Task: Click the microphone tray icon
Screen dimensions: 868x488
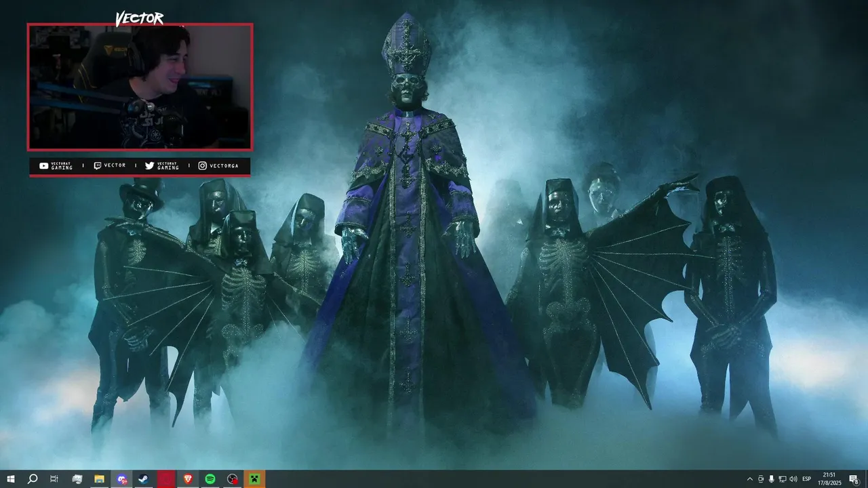Action: pos(771,479)
